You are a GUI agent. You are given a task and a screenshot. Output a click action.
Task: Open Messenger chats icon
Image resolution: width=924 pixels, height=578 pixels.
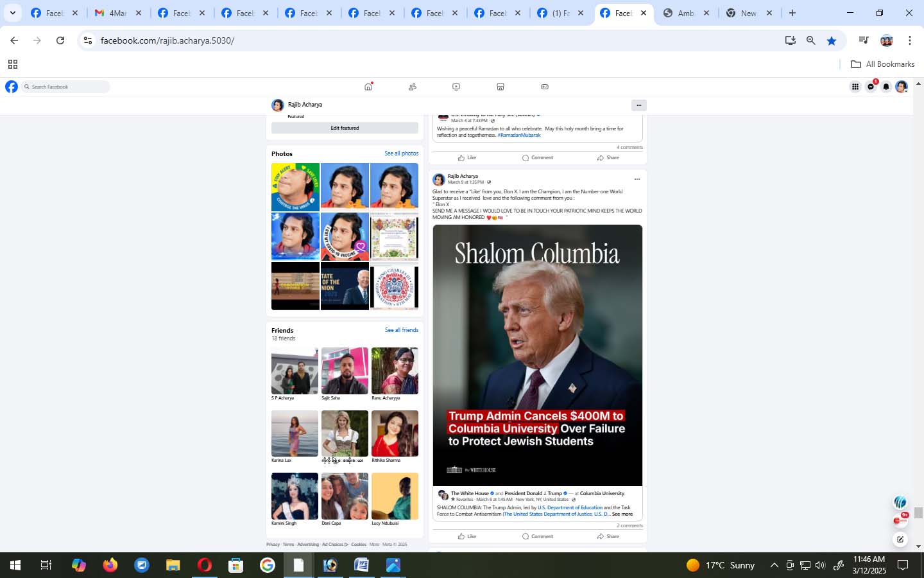871,87
